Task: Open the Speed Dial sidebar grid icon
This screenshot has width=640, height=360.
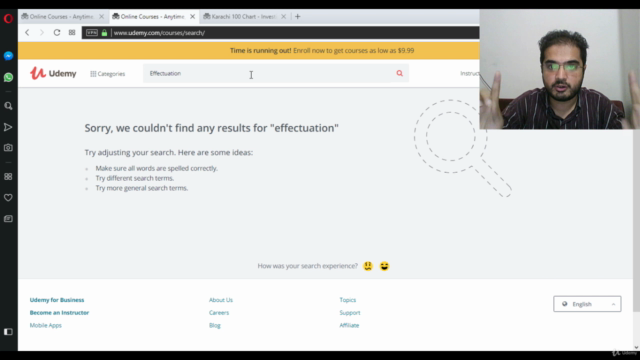Action: [x=8, y=177]
